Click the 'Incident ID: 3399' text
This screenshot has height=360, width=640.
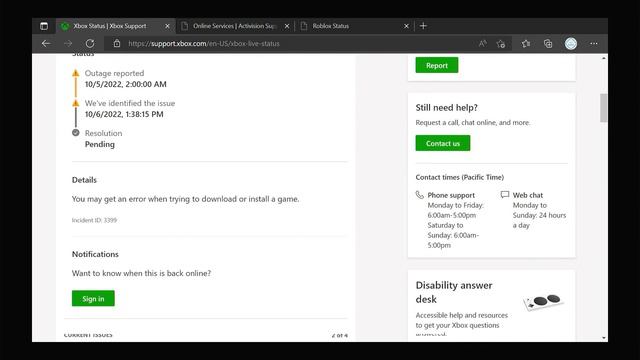tap(94, 220)
